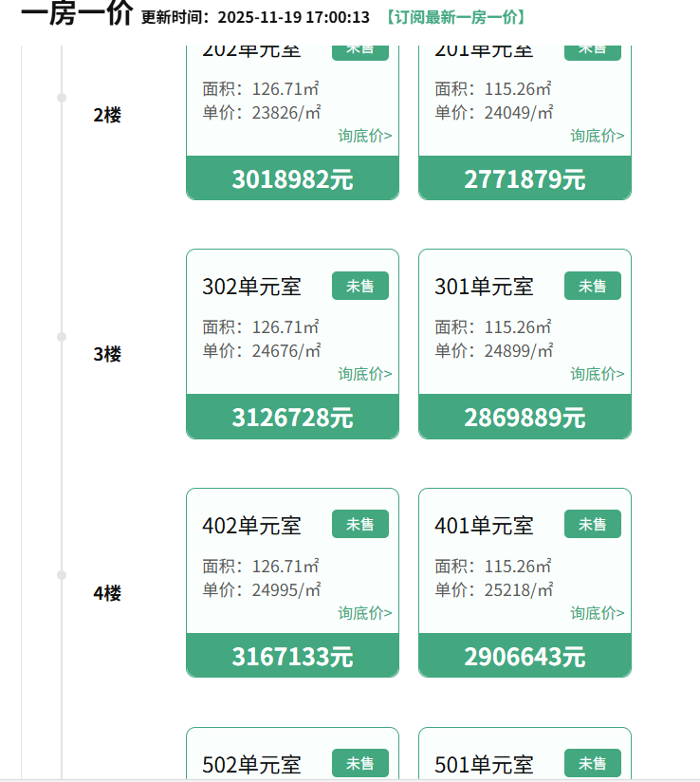Screen dimensions: 700x782
Task: Select the 未售 status tag for 402单元室
Action: coord(359,524)
